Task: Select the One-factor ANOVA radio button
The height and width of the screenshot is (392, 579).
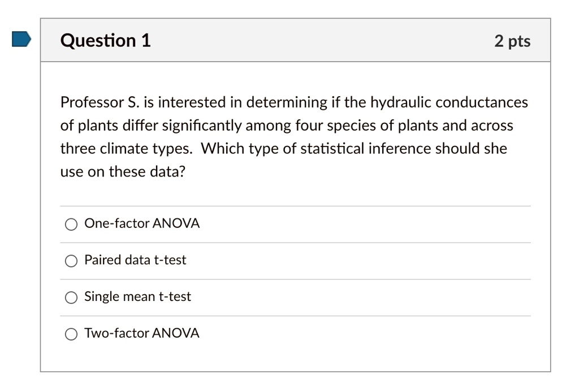Action: [x=71, y=224]
